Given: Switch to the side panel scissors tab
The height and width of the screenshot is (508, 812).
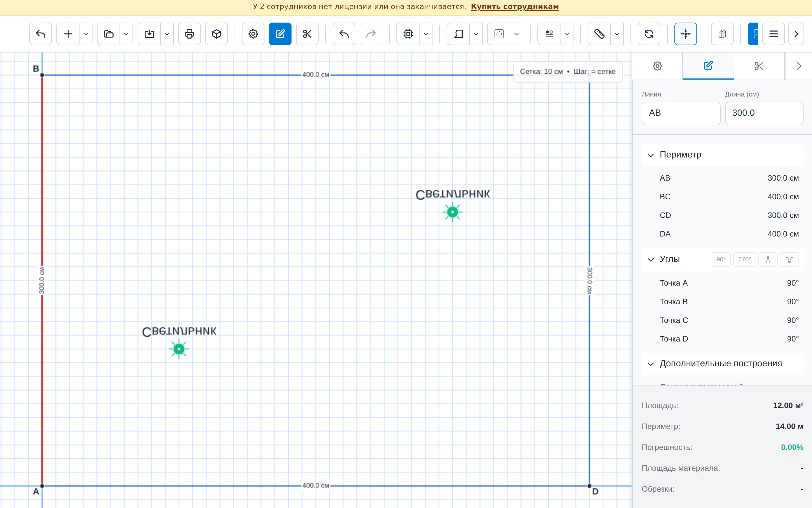Looking at the screenshot, I should 759,66.
